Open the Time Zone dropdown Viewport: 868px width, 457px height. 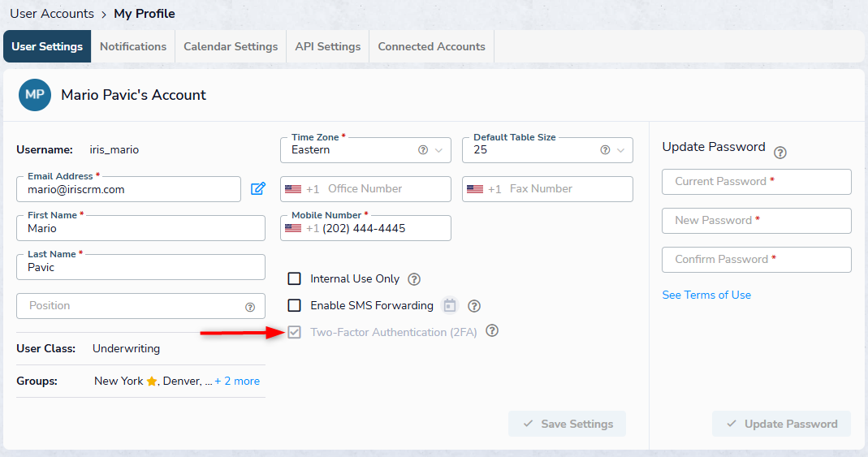point(365,150)
